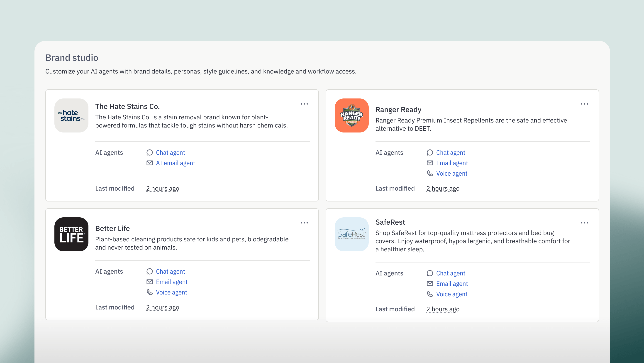Open Hate Stains Chat agent link

[170, 153]
